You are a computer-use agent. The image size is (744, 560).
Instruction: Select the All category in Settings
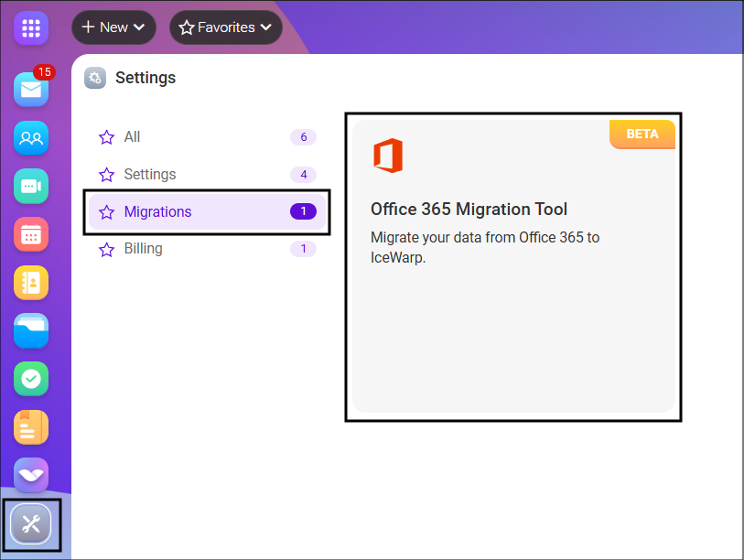tap(133, 137)
